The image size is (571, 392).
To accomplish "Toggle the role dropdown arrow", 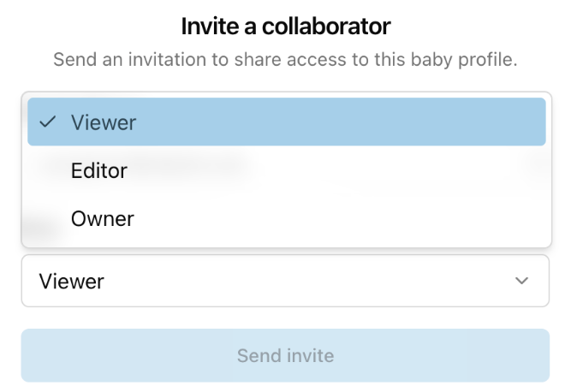I will (521, 281).
